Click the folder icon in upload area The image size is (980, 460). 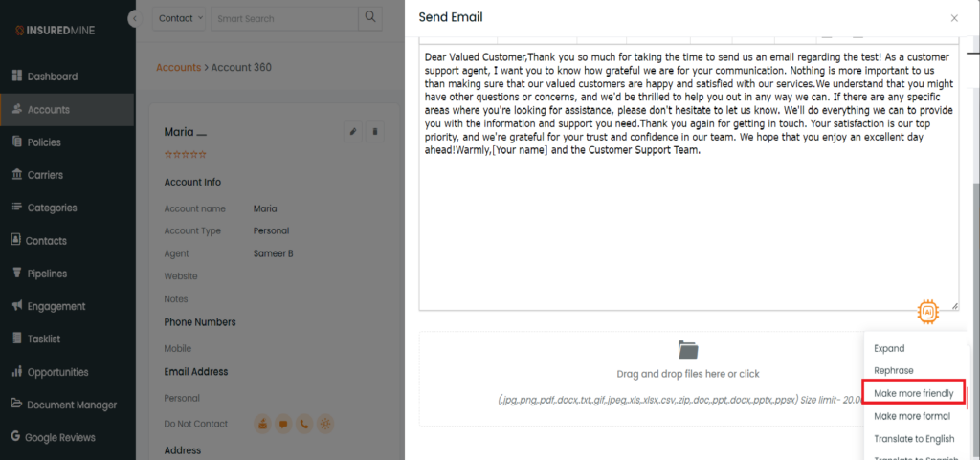point(688,349)
